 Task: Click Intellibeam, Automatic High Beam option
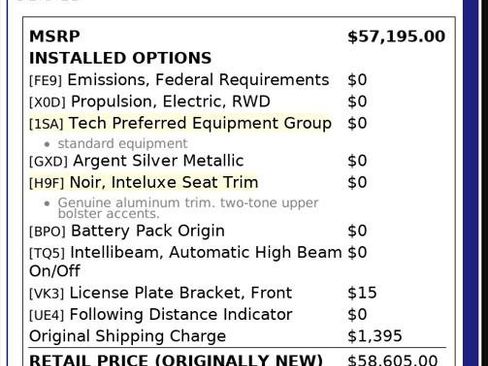(x=186, y=262)
